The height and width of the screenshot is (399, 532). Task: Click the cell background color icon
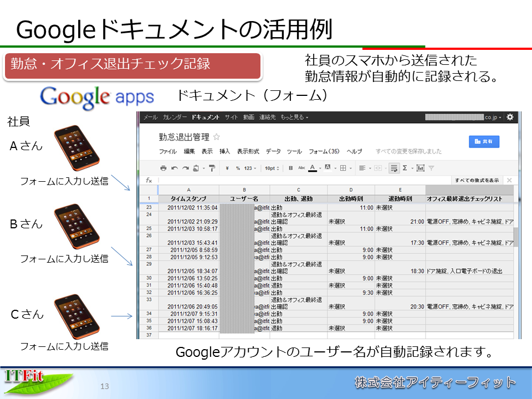pos(328,167)
